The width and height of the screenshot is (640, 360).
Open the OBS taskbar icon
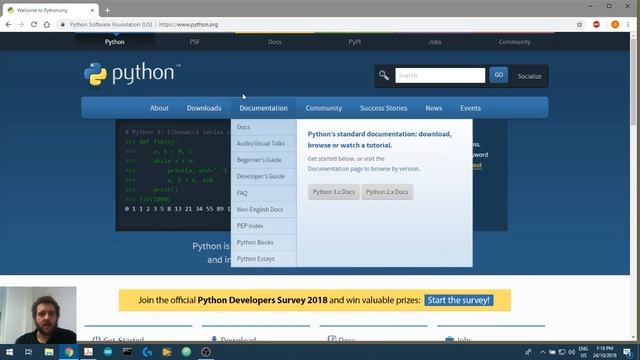click(206, 352)
